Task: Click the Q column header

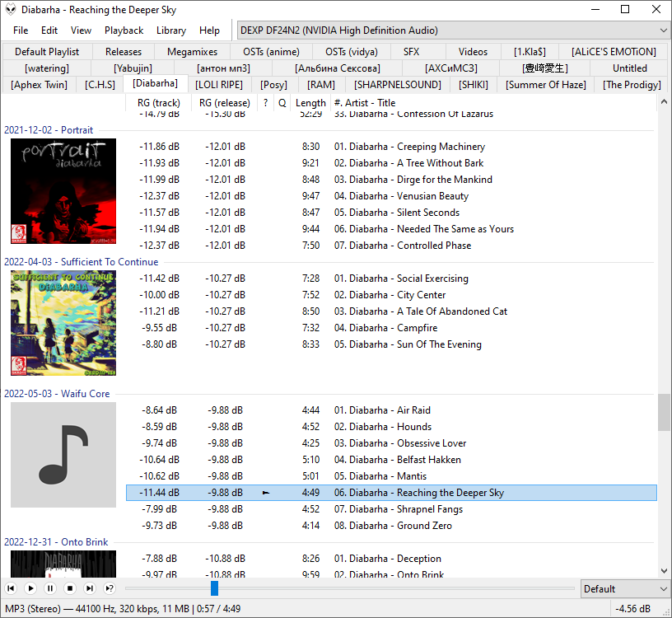Action: (x=282, y=103)
